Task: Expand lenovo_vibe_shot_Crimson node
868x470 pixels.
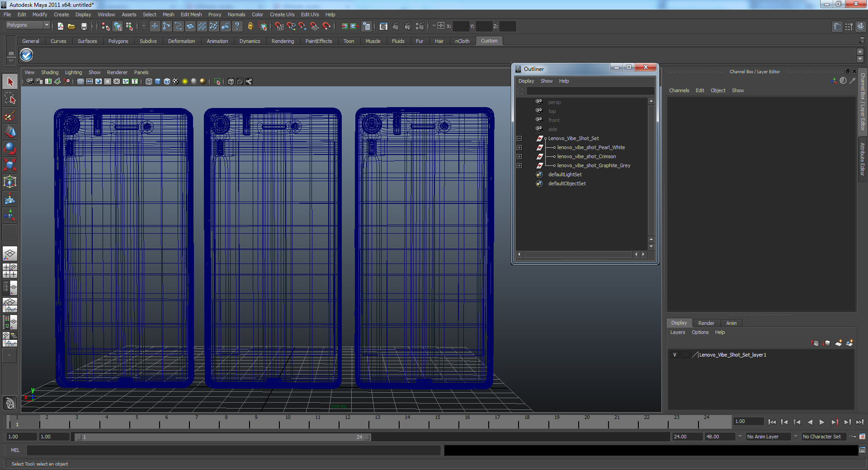Action: [519, 156]
